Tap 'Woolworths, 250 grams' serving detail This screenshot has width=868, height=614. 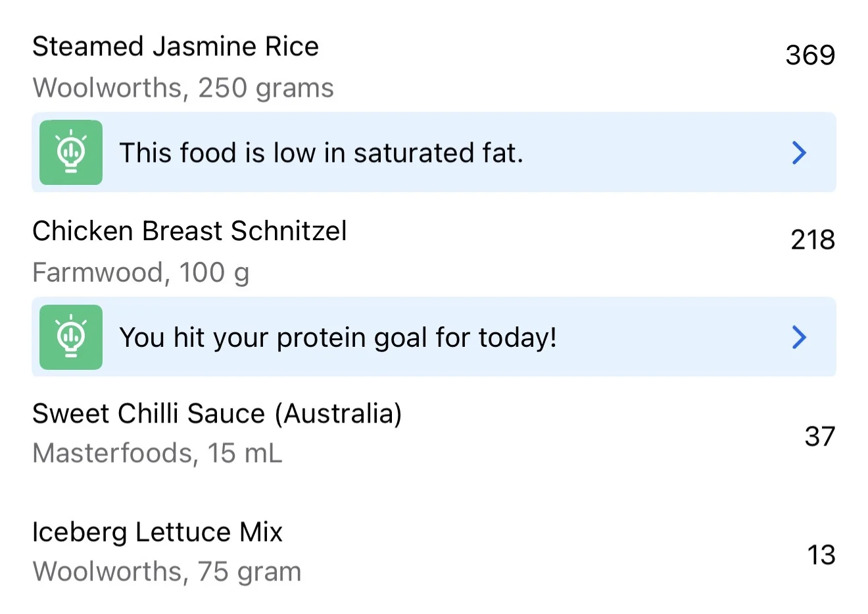coord(183,88)
